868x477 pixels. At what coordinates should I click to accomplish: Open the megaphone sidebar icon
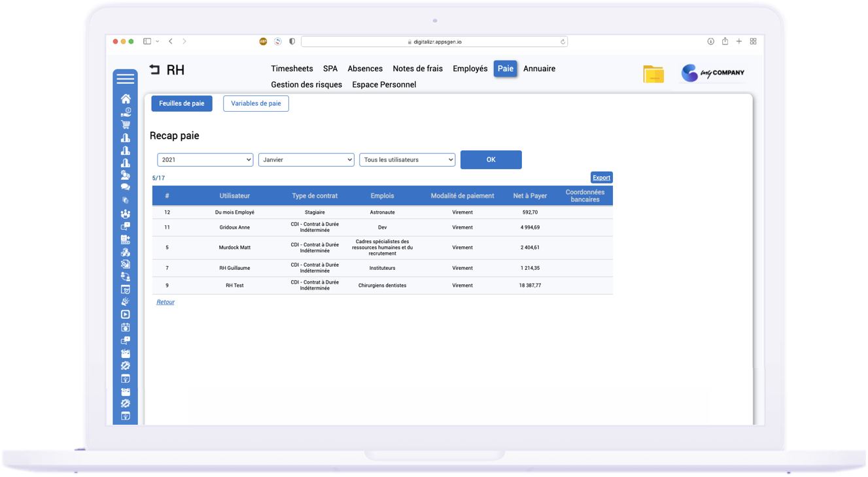(x=126, y=302)
